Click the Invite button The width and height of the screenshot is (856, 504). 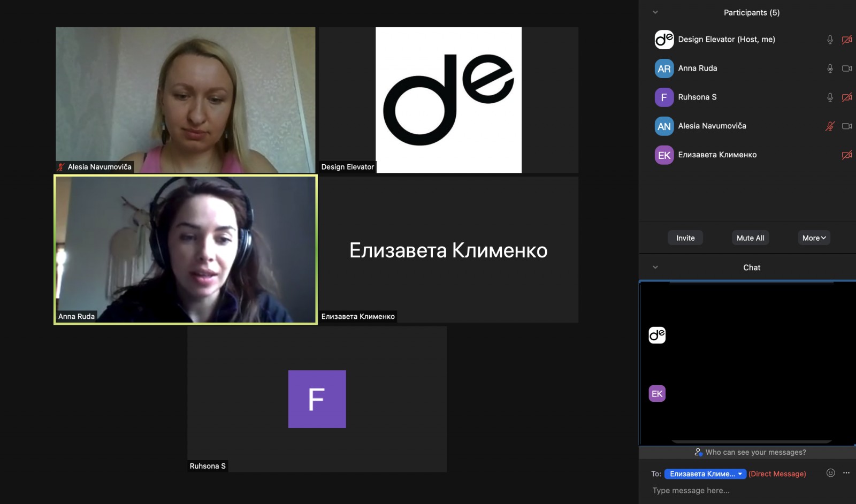tap(685, 238)
